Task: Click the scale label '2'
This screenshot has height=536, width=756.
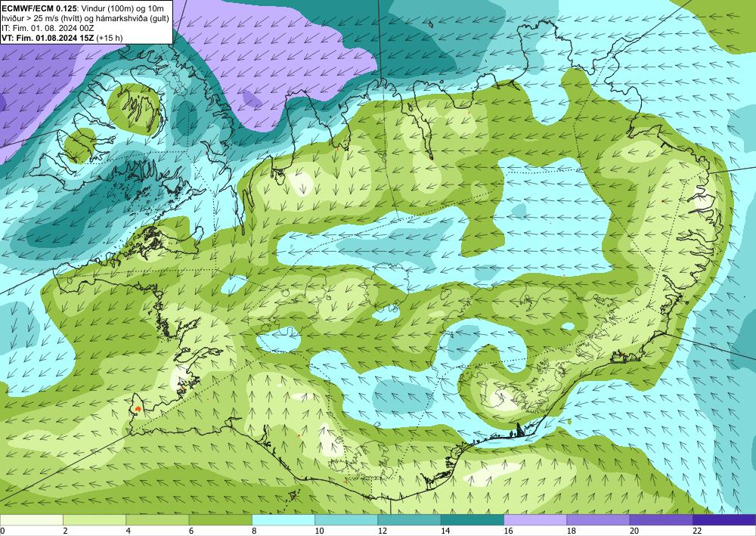Action: [65, 531]
